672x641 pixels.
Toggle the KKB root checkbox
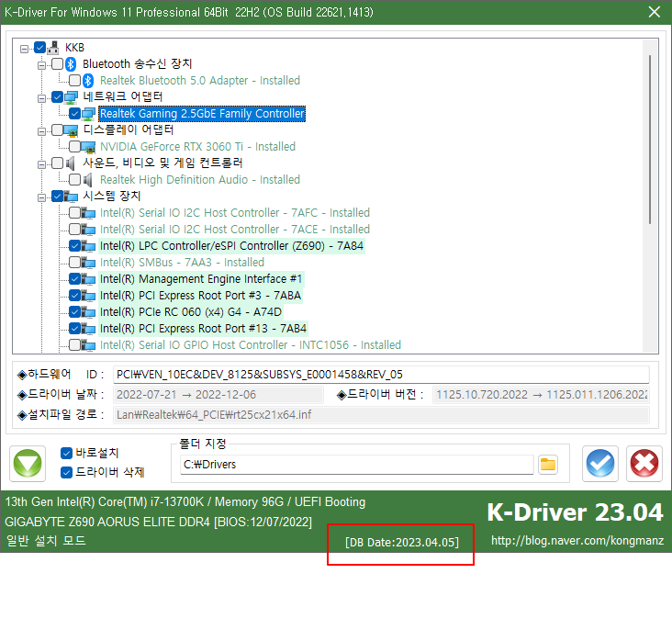[x=39, y=48]
